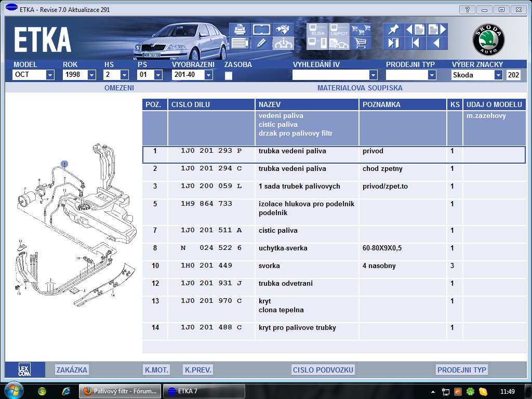This screenshot has height=399, width=532.
Task: Click the single shopping cart icon
Action: 360,43
